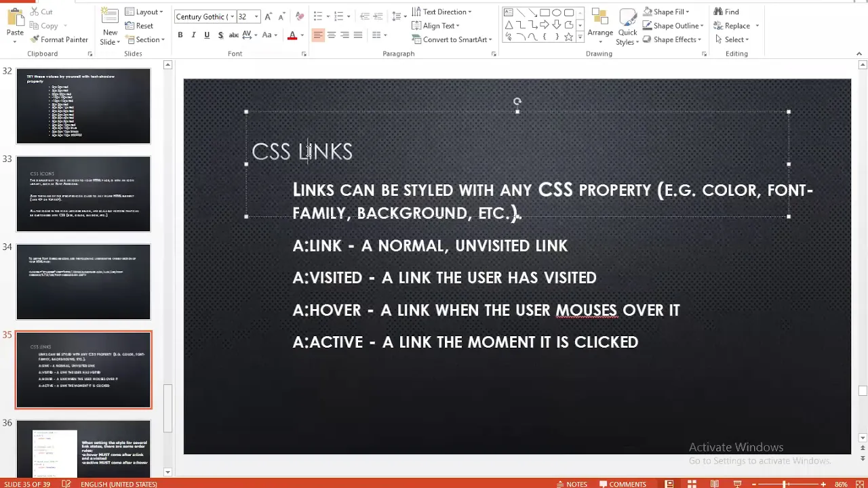Increase the font size

269,16
